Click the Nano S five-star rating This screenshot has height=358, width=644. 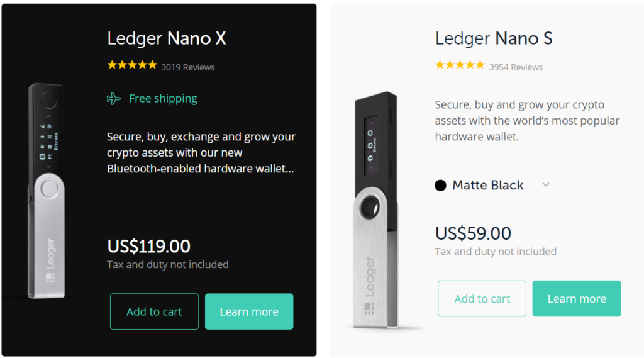[460, 64]
